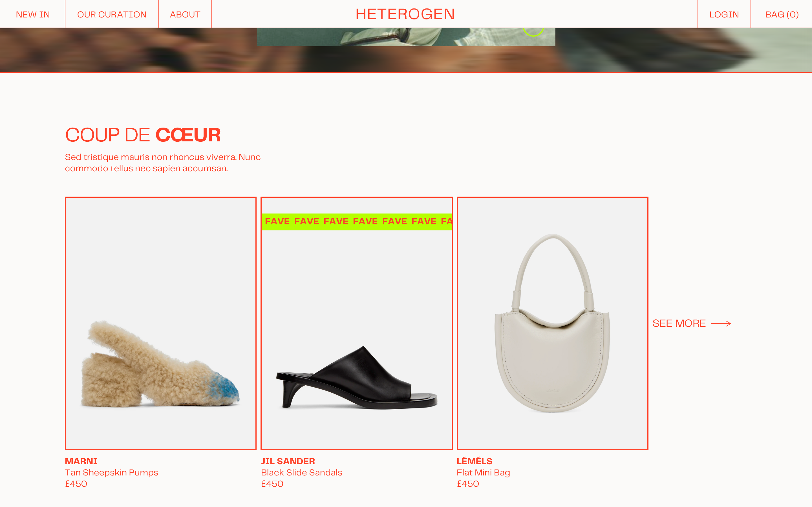
Task: Open Black Slide Sandals product title
Action: pos(301,472)
